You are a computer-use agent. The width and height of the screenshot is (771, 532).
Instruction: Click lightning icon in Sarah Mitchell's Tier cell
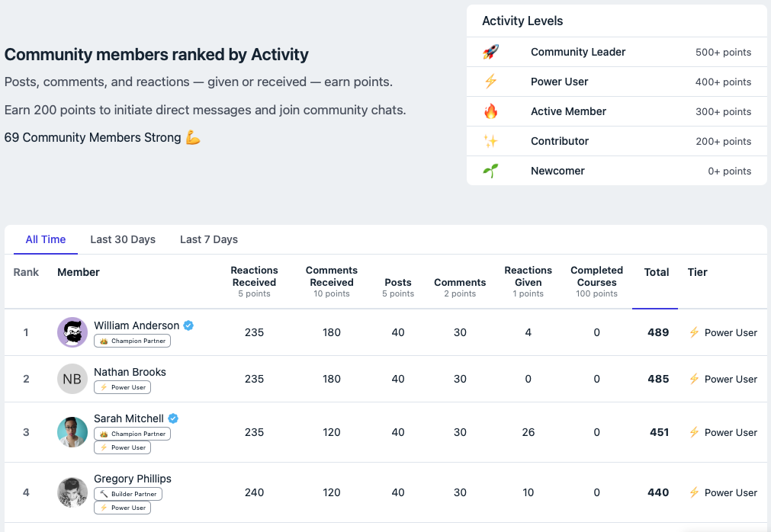click(694, 432)
